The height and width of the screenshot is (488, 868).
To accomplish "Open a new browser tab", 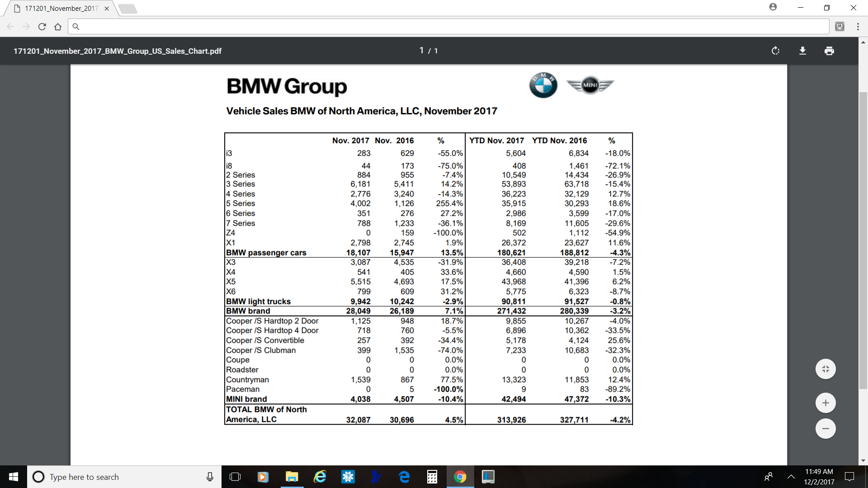I will coord(128,9).
